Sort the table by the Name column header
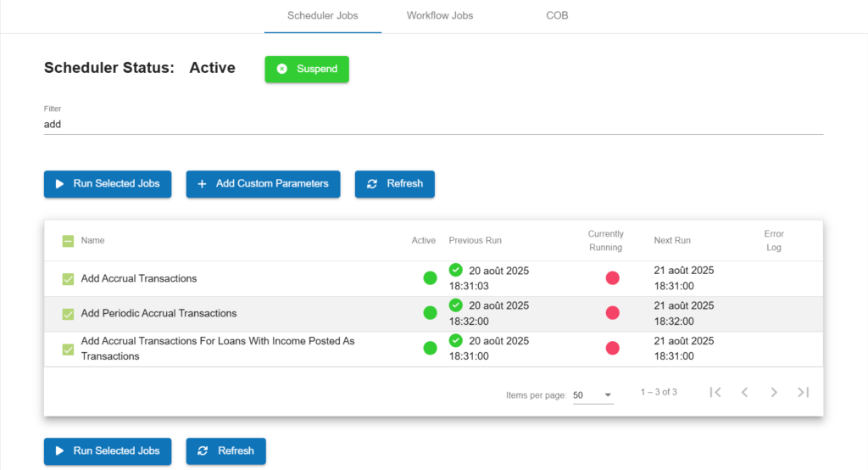Image resolution: width=868 pixels, height=470 pixels. pyautogui.click(x=92, y=241)
